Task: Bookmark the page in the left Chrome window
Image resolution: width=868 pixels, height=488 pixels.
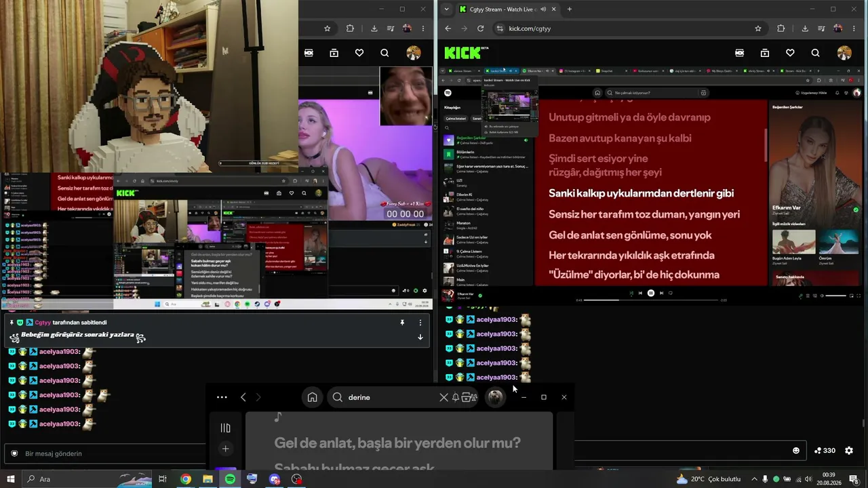Action: (328, 28)
